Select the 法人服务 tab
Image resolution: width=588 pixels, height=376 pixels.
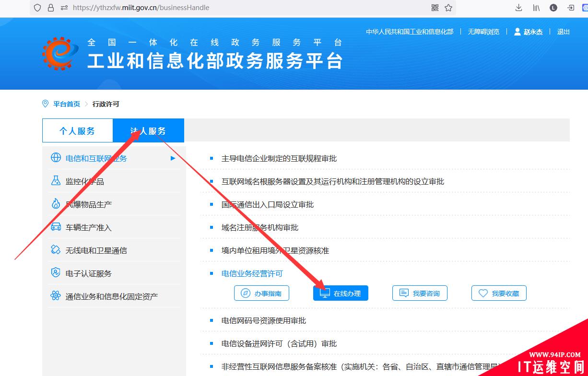(148, 130)
